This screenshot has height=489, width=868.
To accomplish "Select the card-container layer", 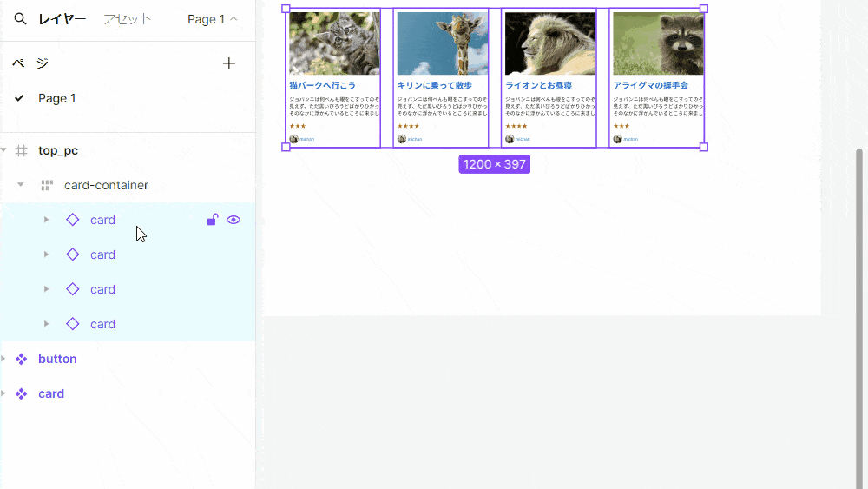I will tap(106, 185).
